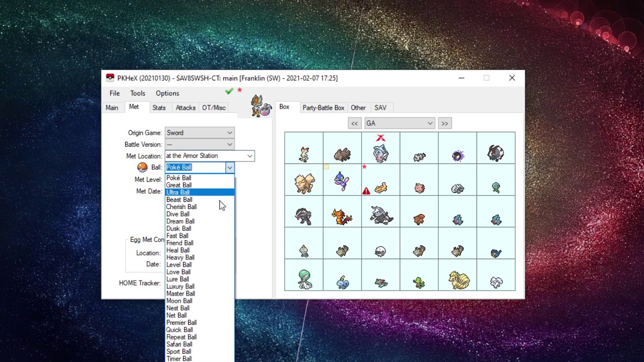Click the red shiny star icon
Image resolution: width=644 pixels, height=362 pixels.
point(239,90)
